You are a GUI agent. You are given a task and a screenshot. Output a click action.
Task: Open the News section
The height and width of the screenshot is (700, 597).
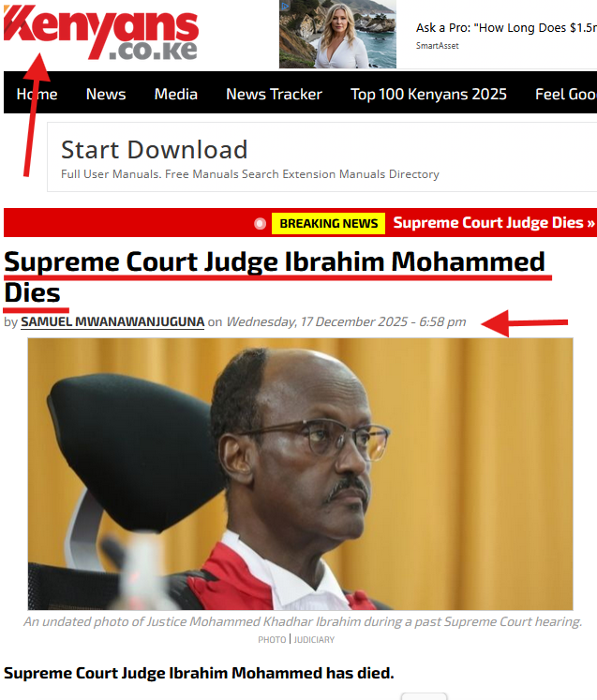(x=106, y=95)
